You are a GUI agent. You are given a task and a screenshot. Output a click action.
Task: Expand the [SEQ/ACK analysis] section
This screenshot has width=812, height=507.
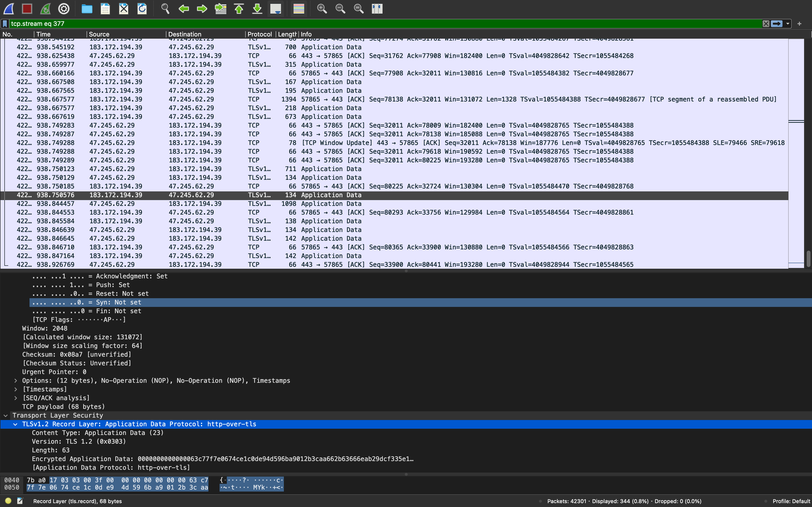coord(15,398)
